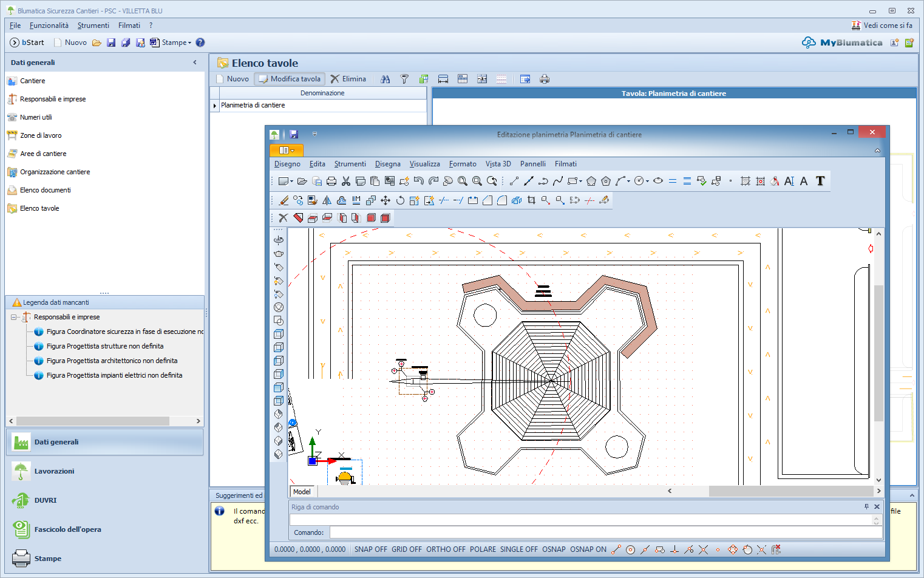Select the Move tool with four arrows

point(386,200)
